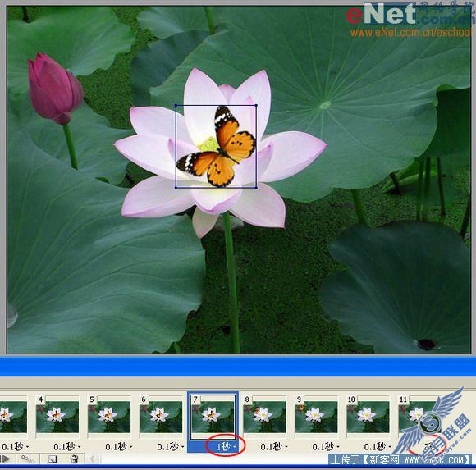Select animation frame 10 thumbnail
Screen dimensions: 476x470
368,417
